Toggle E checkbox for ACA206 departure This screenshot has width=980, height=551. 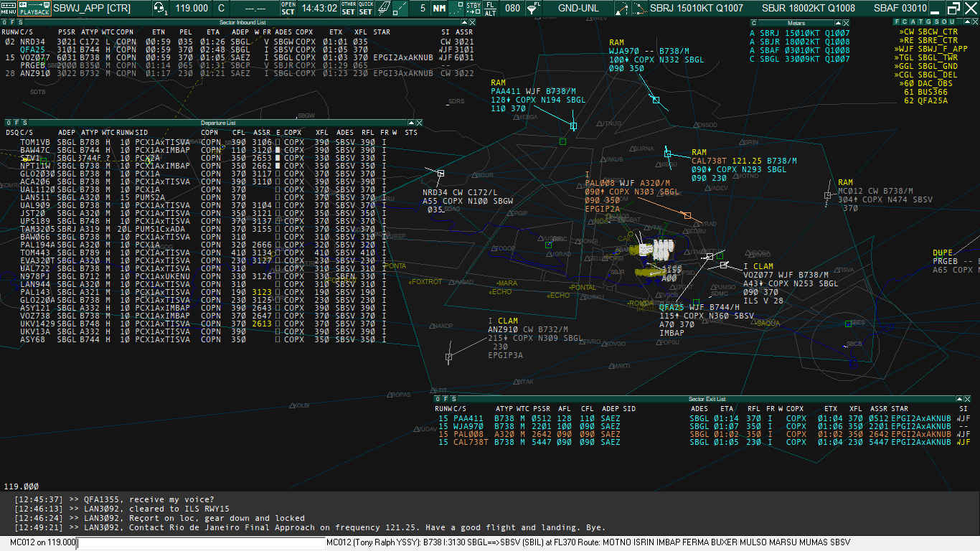point(278,182)
